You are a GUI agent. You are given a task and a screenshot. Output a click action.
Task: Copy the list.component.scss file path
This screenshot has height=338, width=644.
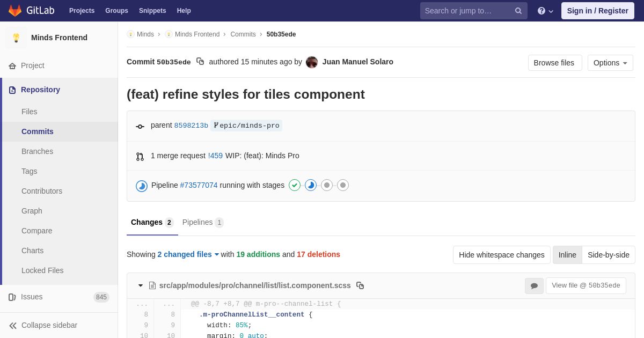tap(360, 285)
